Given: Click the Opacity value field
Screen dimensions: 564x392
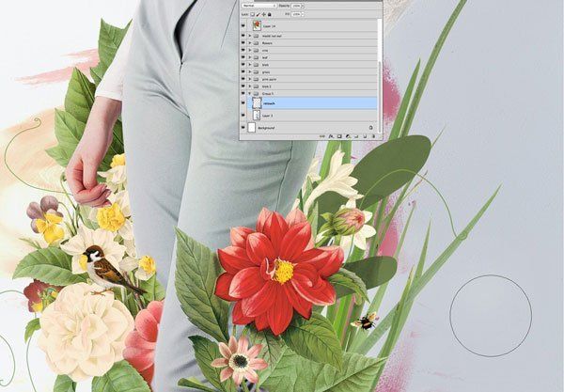Looking at the screenshot, I should pyautogui.click(x=296, y=7).
